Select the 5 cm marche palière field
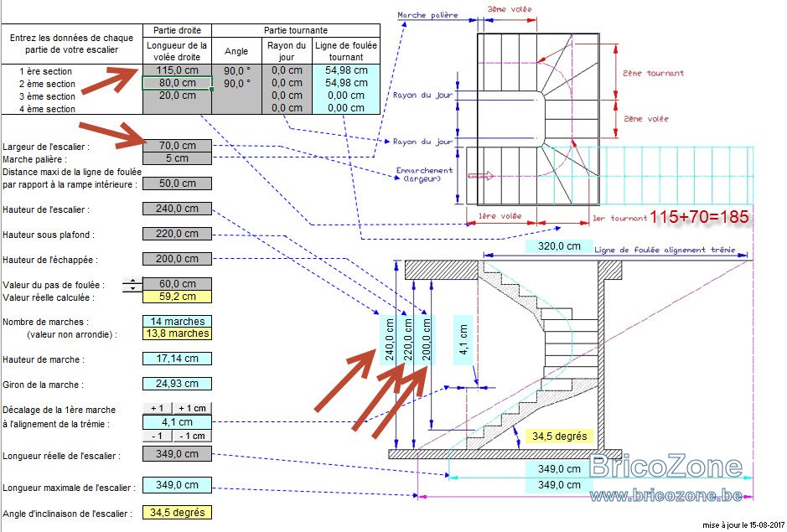Image resolution: width=787 pixels, height=532 pixels. (x=177, y=158)
